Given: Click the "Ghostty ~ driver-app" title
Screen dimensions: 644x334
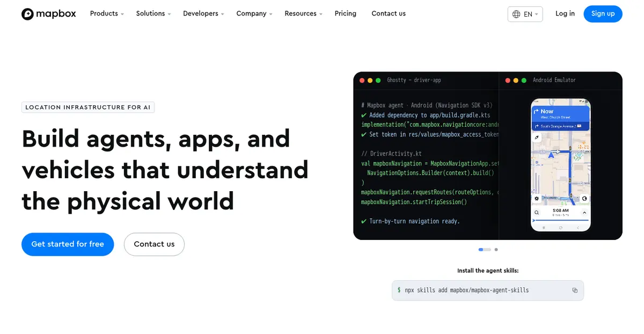Looking at the screenshot, I should (x=414, y=81).
